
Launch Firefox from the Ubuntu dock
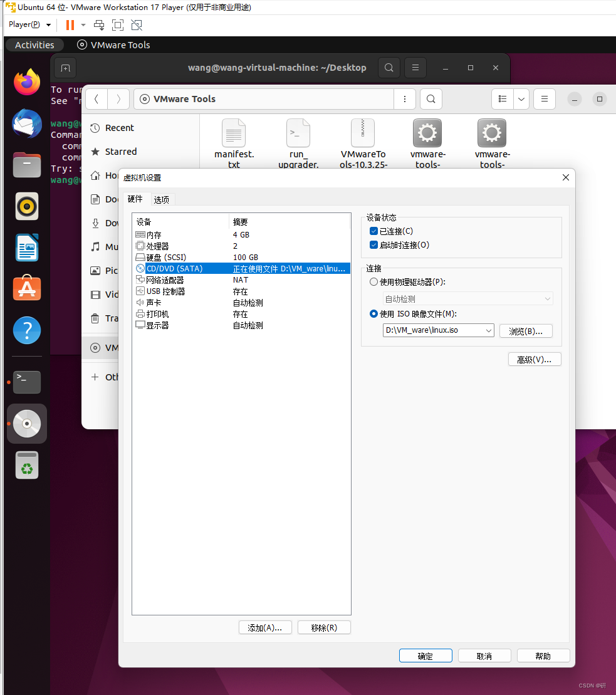coord(26,82)
